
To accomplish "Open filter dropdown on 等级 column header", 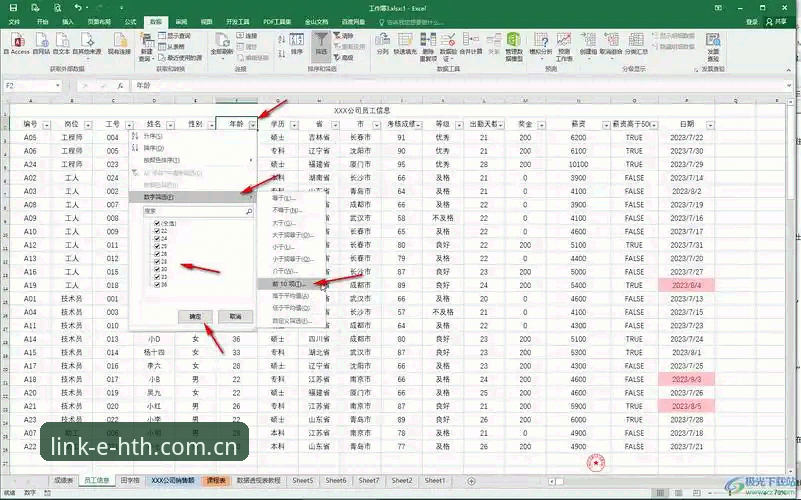I will tap(459, 125).
